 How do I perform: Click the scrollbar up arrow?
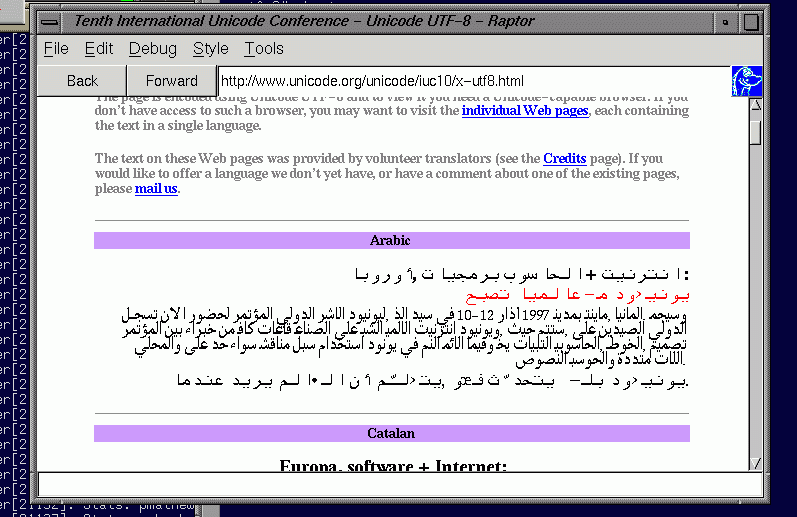[x=756, y=105]
